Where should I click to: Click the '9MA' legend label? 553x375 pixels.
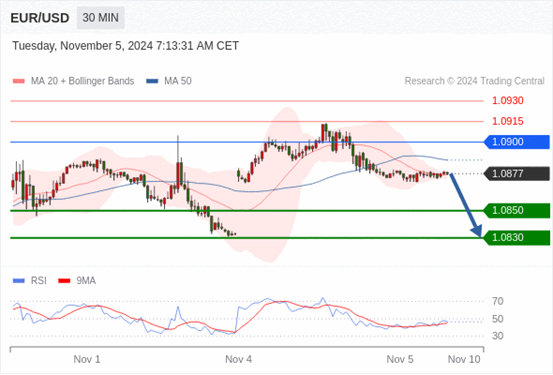[86, 281]
